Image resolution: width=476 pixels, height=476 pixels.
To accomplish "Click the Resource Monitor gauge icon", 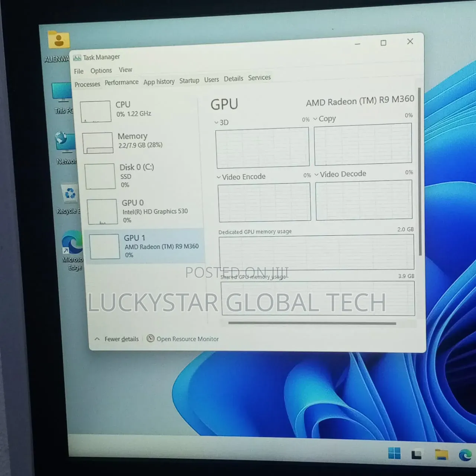I will 151,338.
